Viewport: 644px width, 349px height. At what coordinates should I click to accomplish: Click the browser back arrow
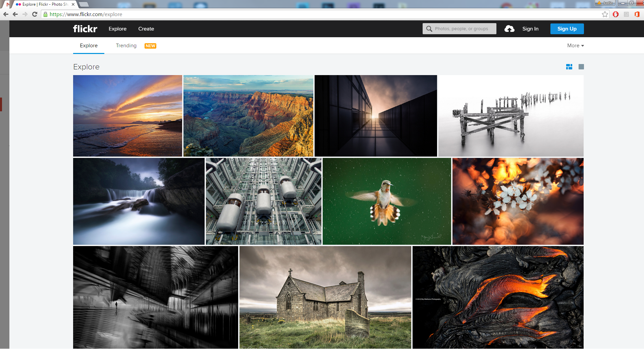click(15, 14)
